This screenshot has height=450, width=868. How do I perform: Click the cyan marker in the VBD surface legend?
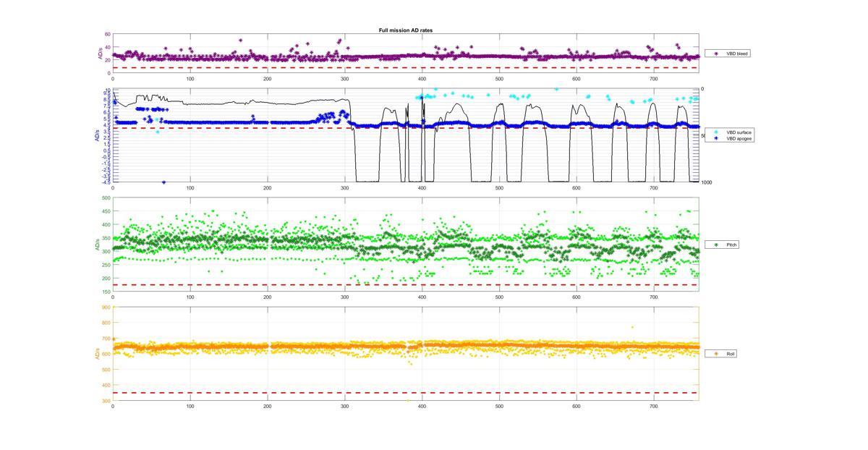[x=716, y=132]
